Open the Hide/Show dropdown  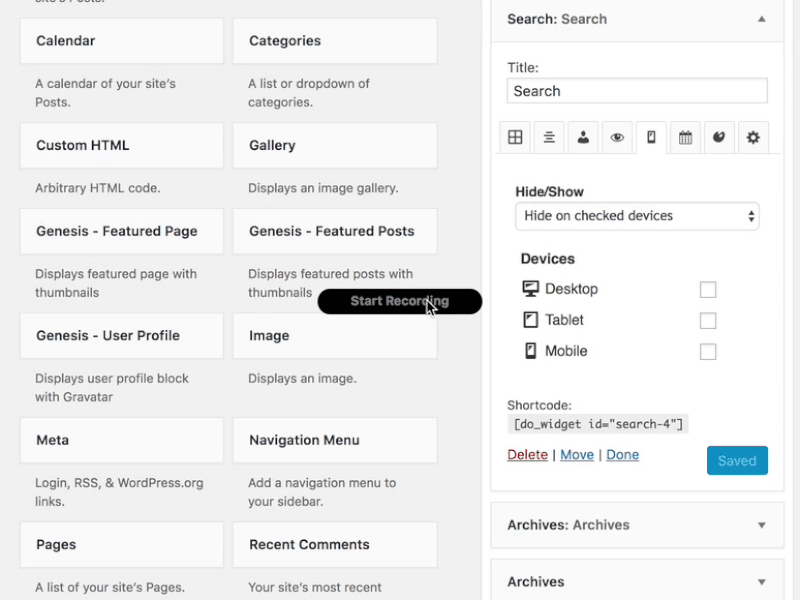(637, 215)
